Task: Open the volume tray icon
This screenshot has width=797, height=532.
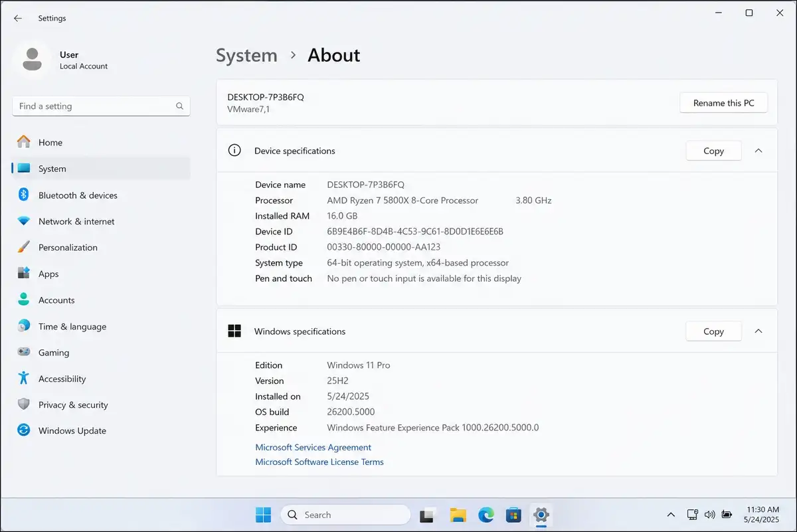Action: point(709,515)
